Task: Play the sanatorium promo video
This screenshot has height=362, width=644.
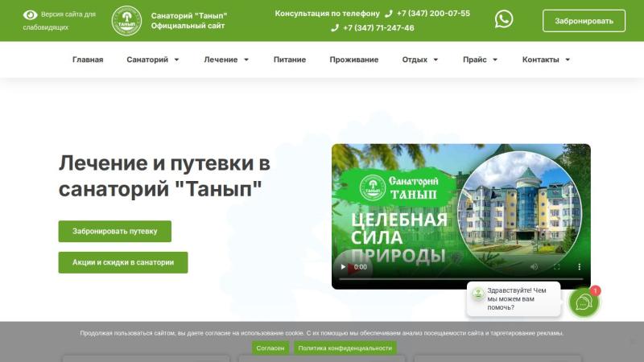Action: [x=343, y=267]
